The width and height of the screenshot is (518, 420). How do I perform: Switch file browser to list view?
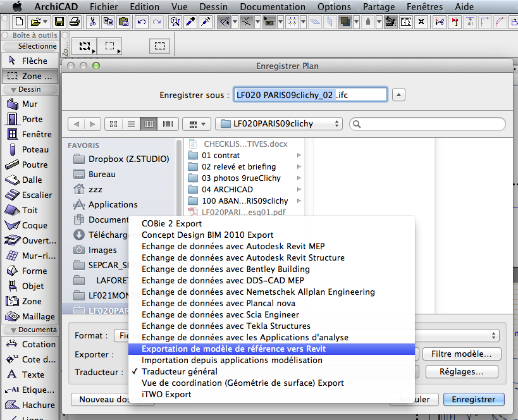tap(132, 124)
